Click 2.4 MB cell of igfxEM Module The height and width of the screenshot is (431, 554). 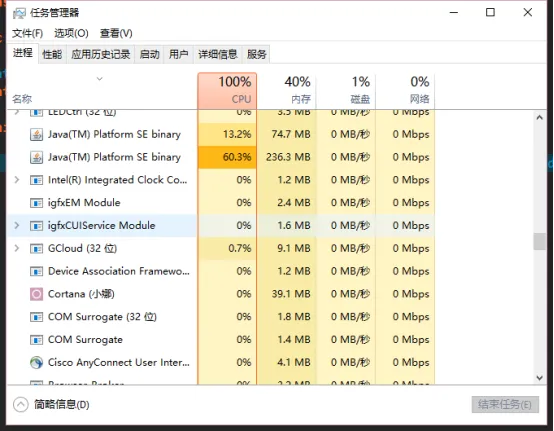coord(287,203)
